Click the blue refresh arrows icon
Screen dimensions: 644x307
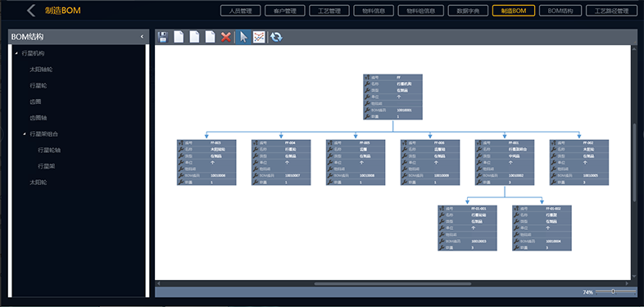(x=276, y=37)
